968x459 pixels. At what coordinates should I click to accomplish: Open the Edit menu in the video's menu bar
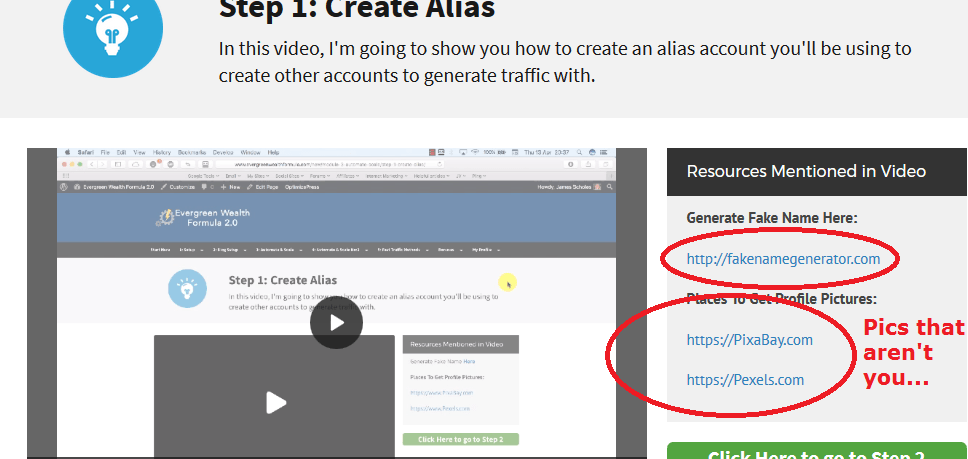pyautogui.click(x=122, y=152)
